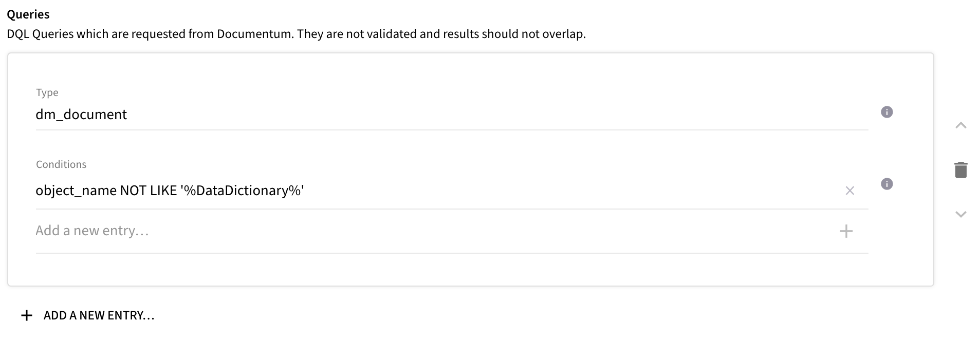The image size is (980, 340).
Task: Focus the 'Add a new entry' condition placeholder
Action: [x=92, y=230]
